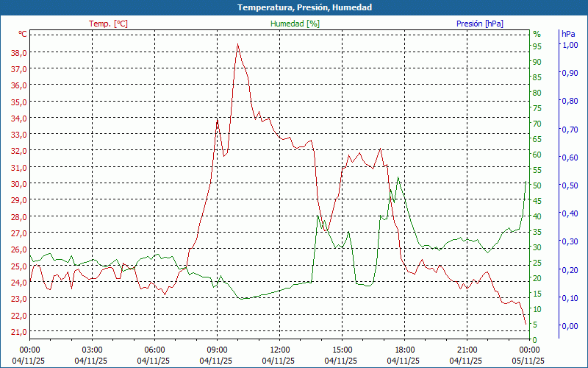588x368 pixels.
Task: Click the % unit label on humidity axis
Action: 537,34
